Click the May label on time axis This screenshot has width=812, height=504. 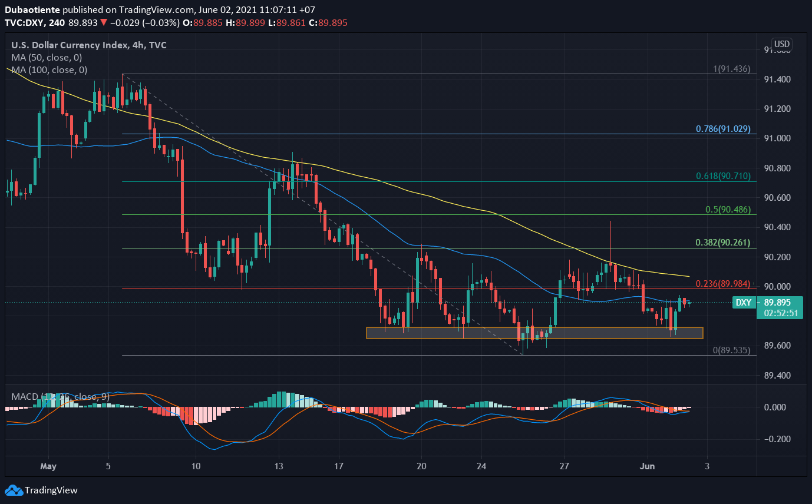[x=48, y=466]
